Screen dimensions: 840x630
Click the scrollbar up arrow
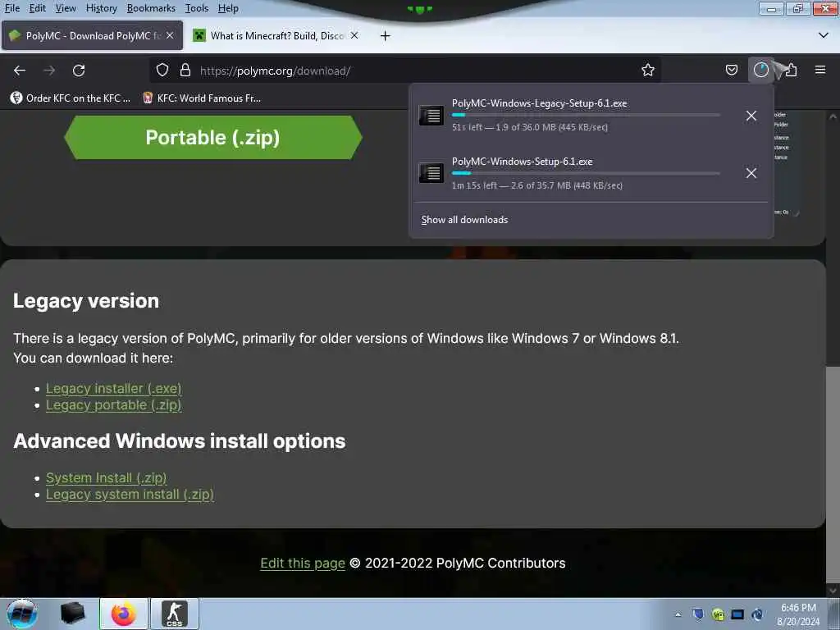point(832,116)
